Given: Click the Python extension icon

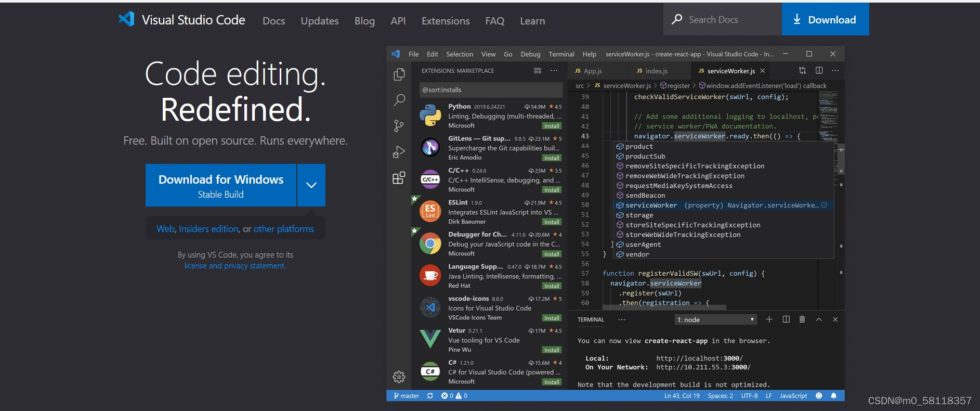Looking at the screenshot, I should [430, 115].
